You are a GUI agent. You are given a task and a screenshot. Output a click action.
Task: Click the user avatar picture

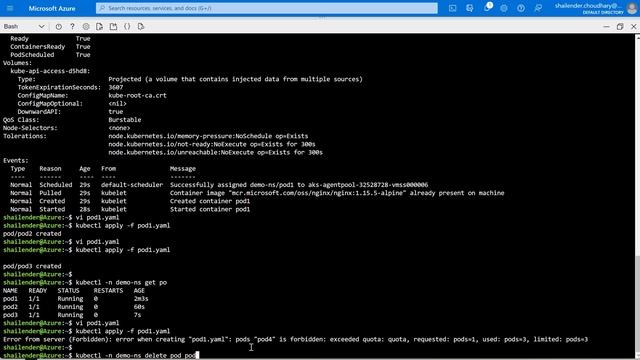(632, 8)
